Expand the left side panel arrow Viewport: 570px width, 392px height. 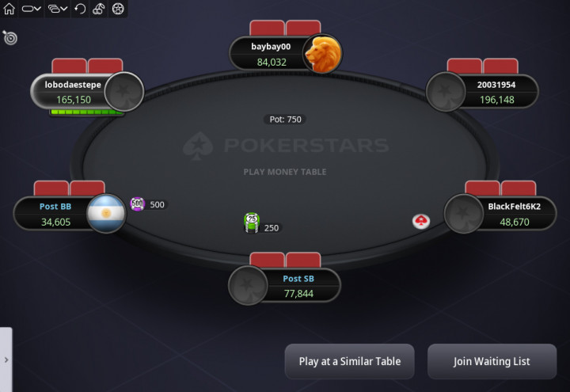pos(6,360)
